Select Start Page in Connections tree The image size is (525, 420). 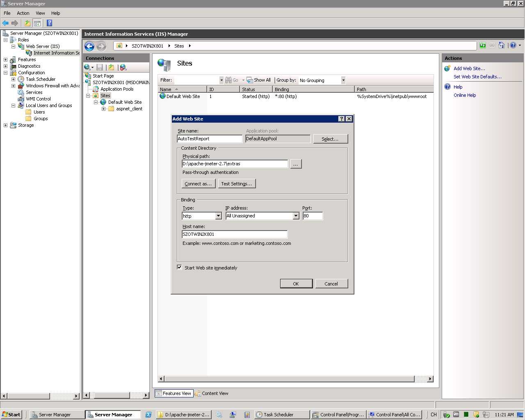(x=103, y=76)
